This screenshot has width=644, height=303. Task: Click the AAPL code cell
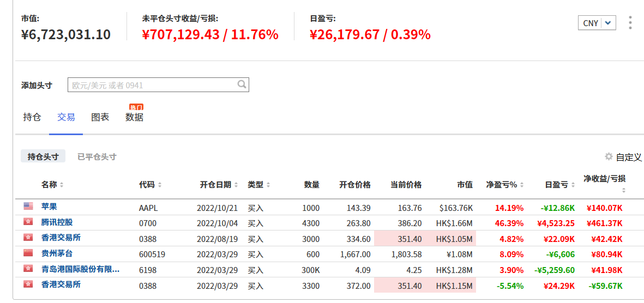pyautogui.click(x=148, y=208)
